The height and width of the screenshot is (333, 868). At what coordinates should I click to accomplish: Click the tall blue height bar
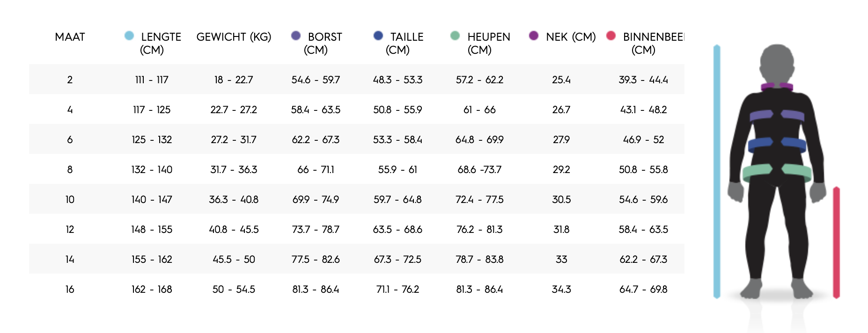(717, 172)
